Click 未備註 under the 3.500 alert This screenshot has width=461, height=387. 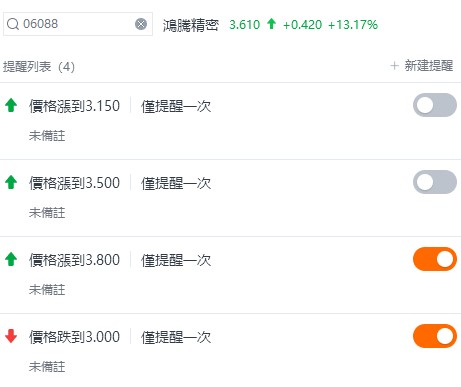pyautogui.click(x=47, y=213)
